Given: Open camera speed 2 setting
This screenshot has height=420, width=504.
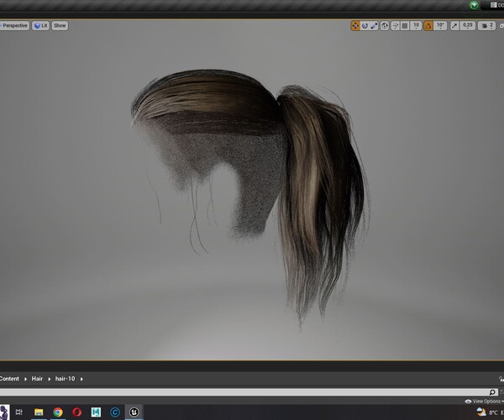Looking at the screenshot, I should tap(487, 26).
